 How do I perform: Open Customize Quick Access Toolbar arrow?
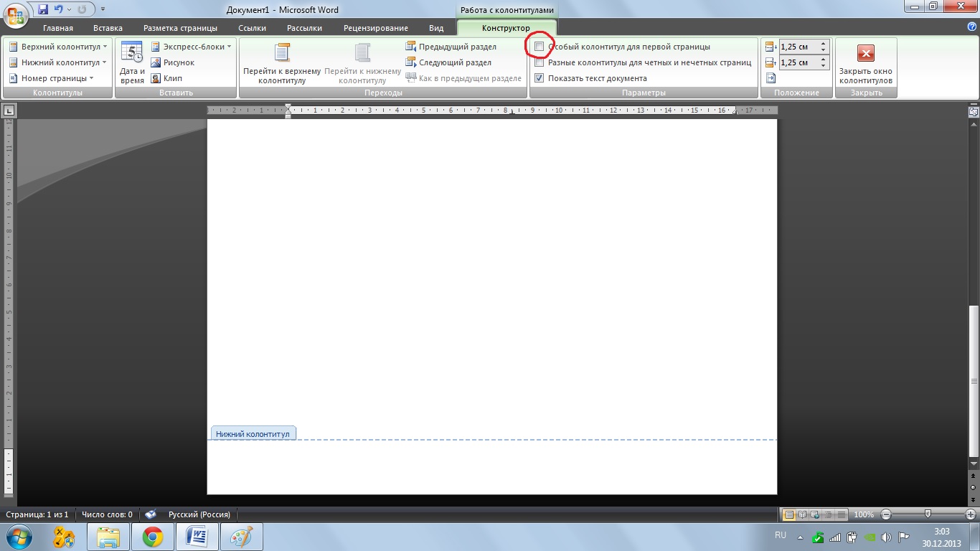103,10
